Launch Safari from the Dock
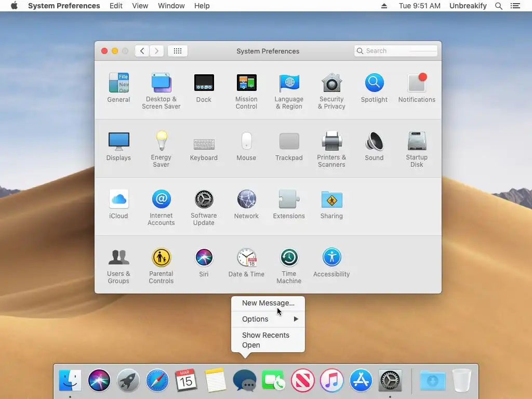 pyautogui.click(x=157, y=380)
